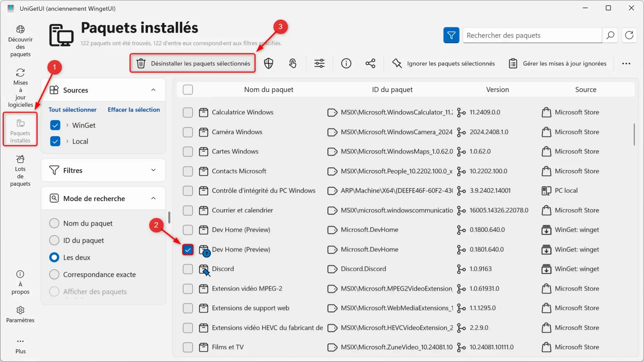Click package list vertical scrollbar

tap(634, 135)
